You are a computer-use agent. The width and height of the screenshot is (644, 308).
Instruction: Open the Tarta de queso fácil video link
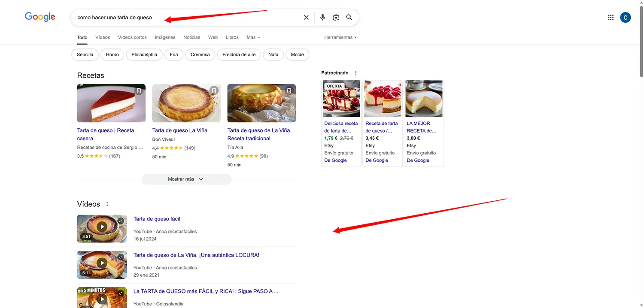click(157, 219)
